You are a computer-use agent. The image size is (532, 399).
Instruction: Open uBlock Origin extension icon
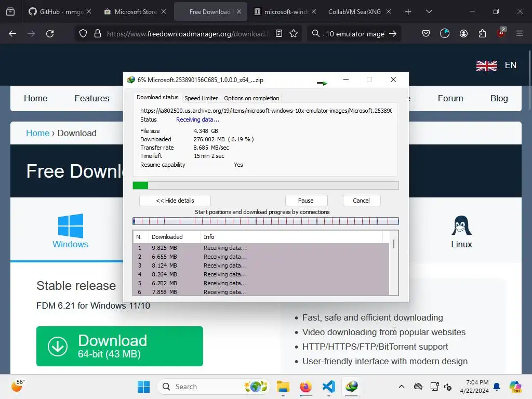pyautogui.click(x=501, y=33)
